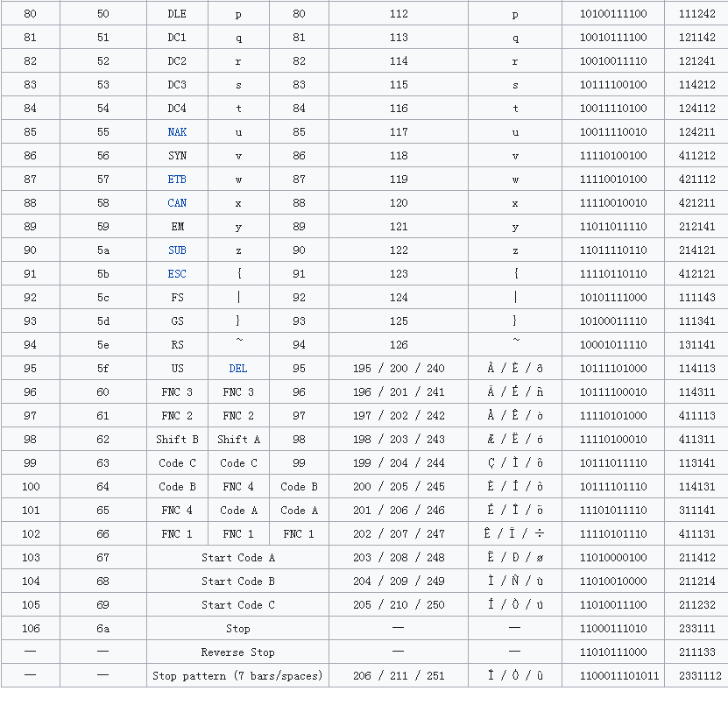Screen dimensions: 728x712
Task: Click the 'Shift A' cell
Action: (x=238, y=440)
